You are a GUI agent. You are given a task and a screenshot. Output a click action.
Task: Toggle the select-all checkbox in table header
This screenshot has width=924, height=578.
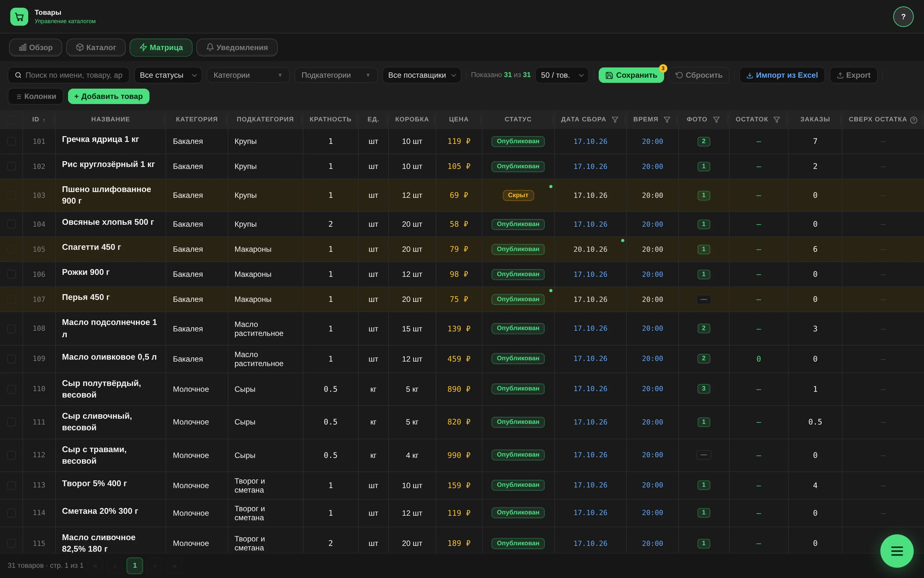[x=12, y=120]
